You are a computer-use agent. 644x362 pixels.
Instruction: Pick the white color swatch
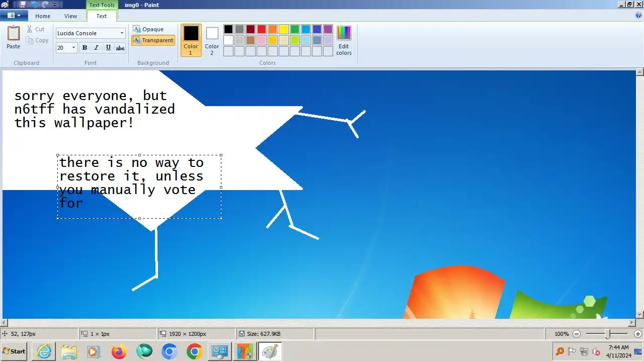click(x=228, y=40)
